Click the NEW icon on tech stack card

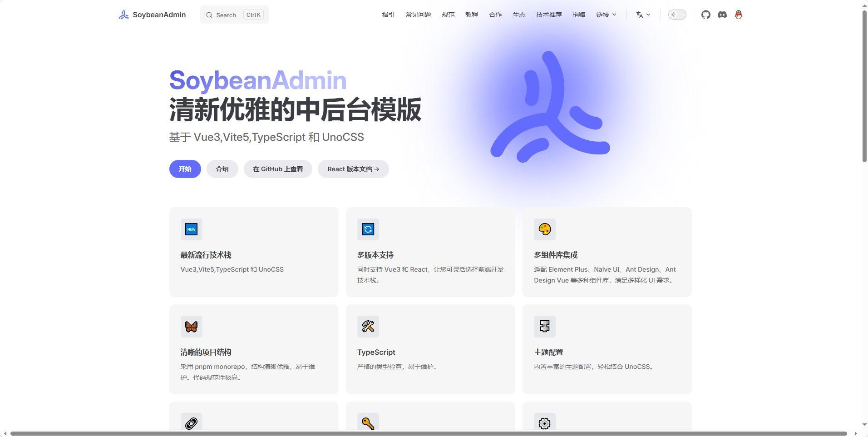pyautogui.click(x=191, y=229)
